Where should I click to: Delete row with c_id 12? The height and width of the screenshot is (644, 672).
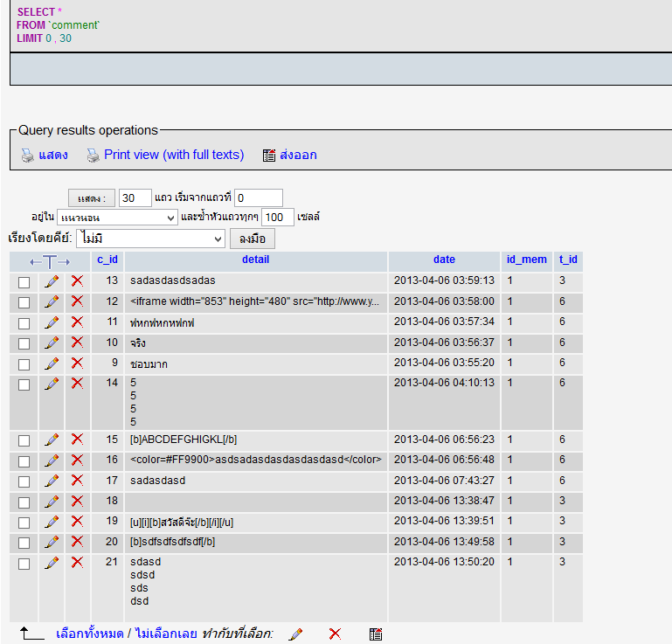pyautogui.click(x=77, y=301)
